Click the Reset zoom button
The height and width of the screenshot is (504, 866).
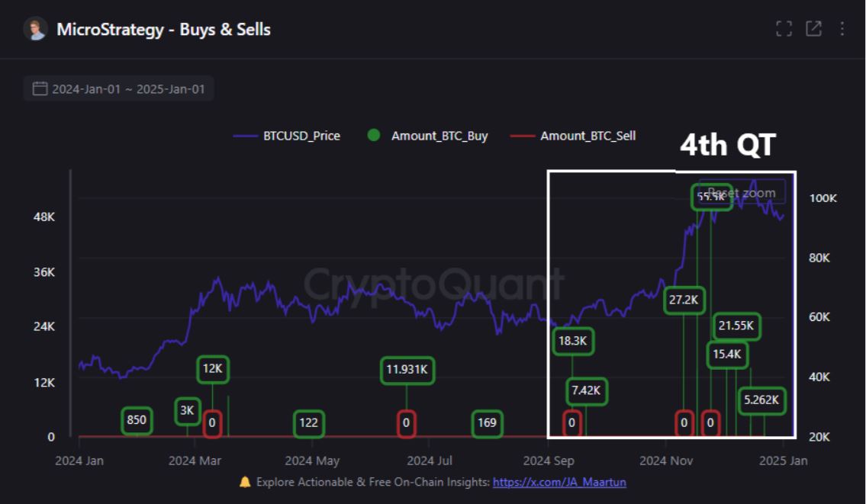click(x=742, y=193)
